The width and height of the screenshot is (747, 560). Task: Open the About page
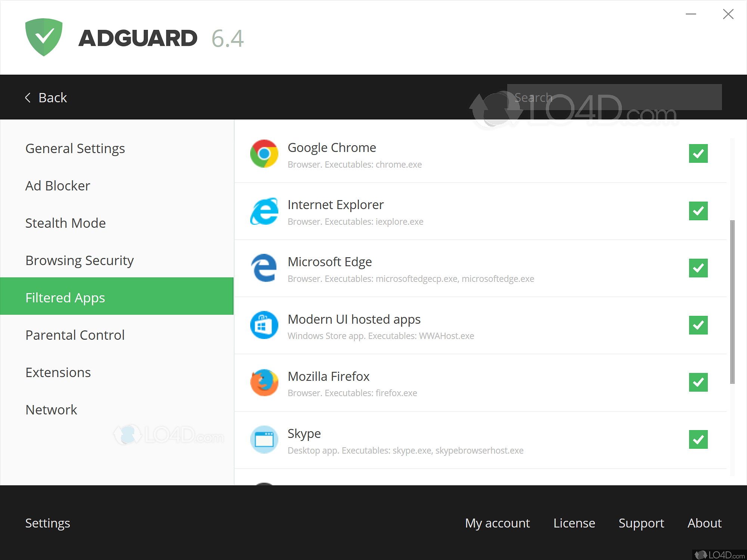point(704,523)
